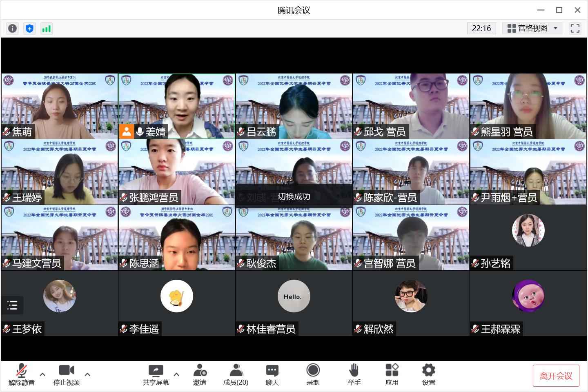588x392 pixels.
Task: Start recording (录制)
Action: pos(313,374)
